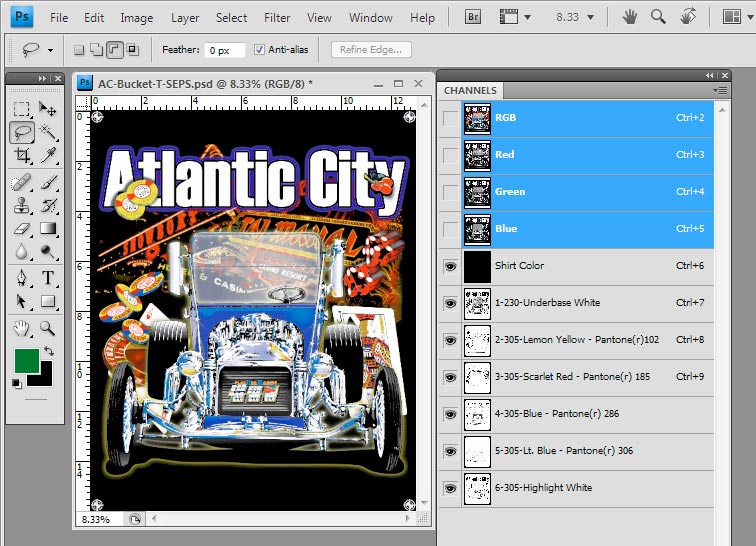Click the Feather input field
The width and height of the screenshot is (756, 546).
(224, 50)
